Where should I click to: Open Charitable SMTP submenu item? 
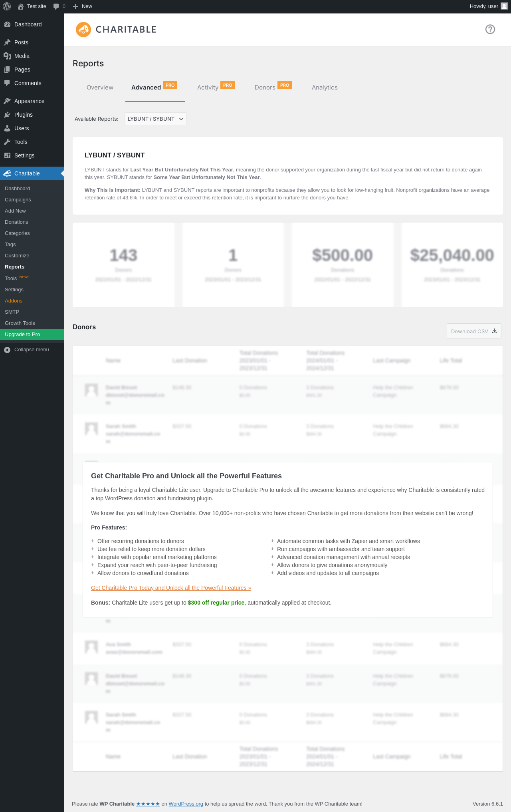32,312
